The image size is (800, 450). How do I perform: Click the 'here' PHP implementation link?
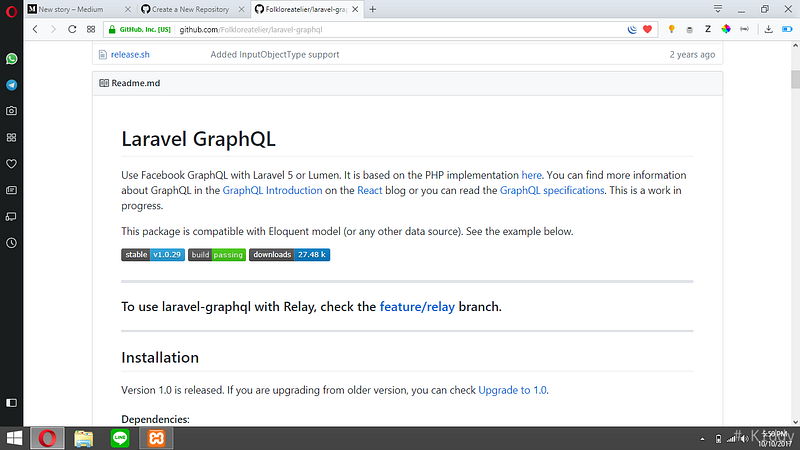(531, 175)
